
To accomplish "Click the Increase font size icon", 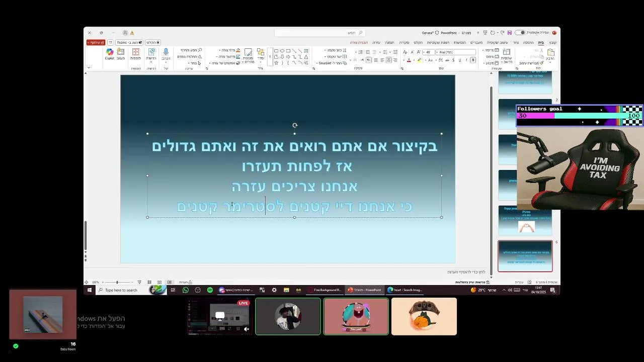I will (x=419, y=52).
